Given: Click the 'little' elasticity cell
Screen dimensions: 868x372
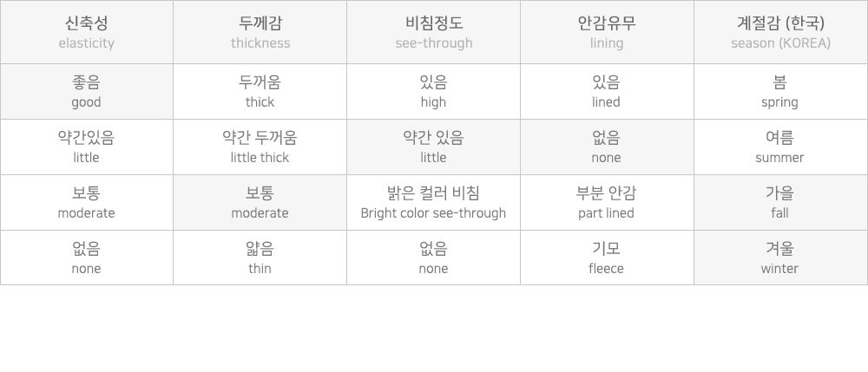Looking at the screenshot, I should point(86,147).
